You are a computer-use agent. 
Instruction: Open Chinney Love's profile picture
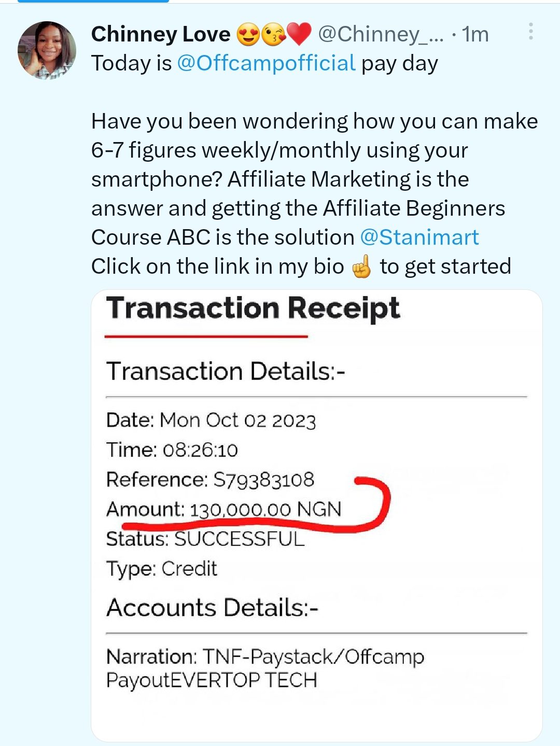[x=47, y=50]
